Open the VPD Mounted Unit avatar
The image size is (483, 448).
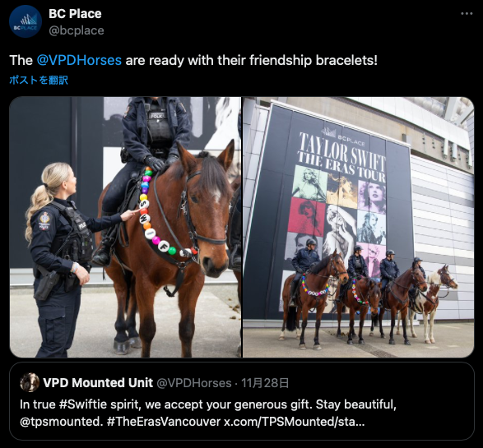tap(30, 382)
